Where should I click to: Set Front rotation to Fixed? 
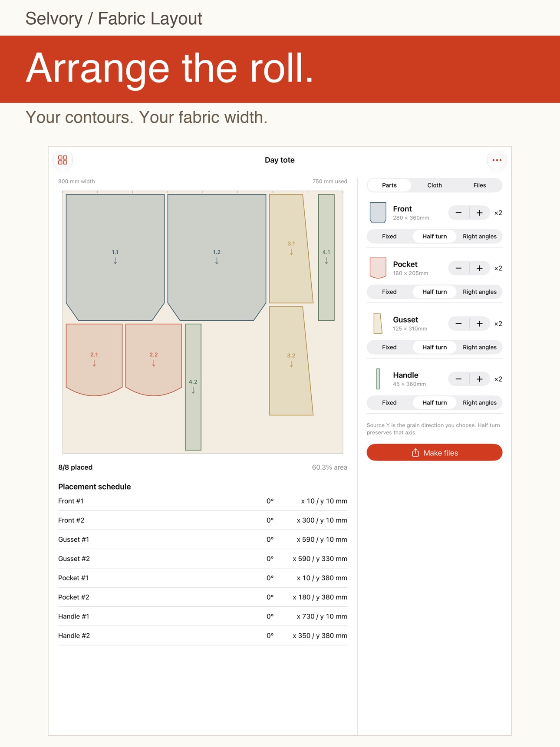click(x=389, y=237)
